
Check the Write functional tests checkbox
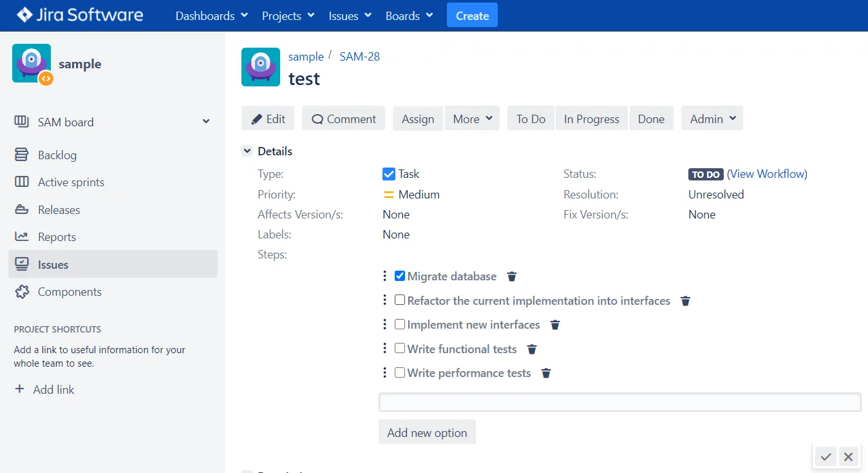click(x=400, y=348)
